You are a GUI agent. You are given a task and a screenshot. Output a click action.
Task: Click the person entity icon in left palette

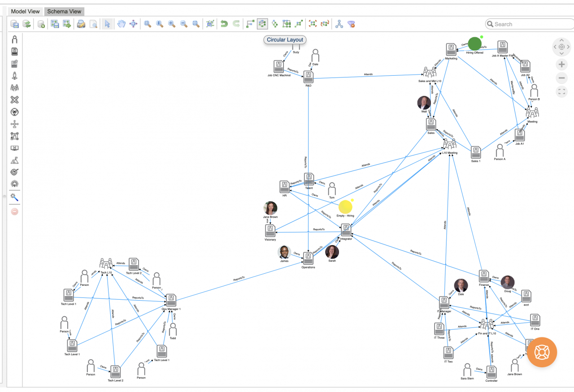click(x=14, y=39)
